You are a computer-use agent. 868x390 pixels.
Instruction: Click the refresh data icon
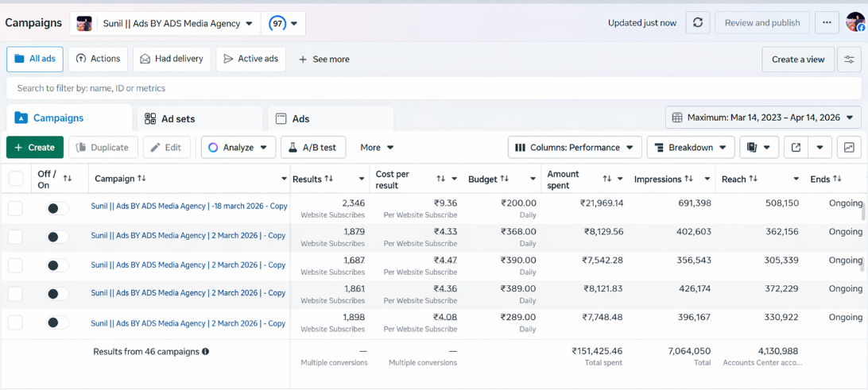[698, 23]
